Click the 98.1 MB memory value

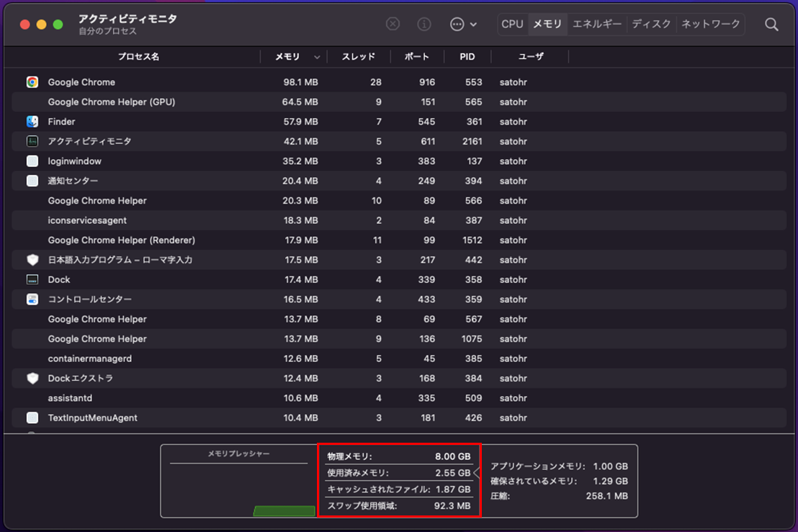pos(301,82)
